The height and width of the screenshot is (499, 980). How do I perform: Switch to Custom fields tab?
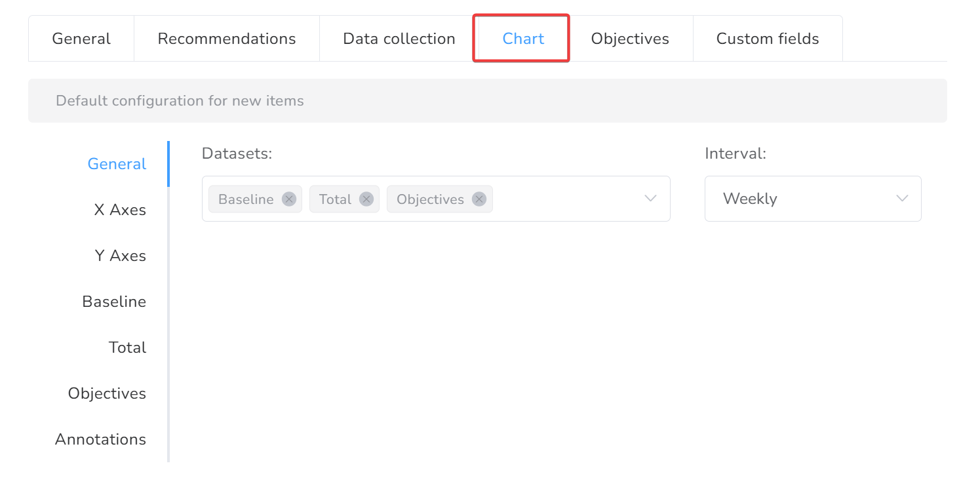pyautogui.click(x=768, y=39)
